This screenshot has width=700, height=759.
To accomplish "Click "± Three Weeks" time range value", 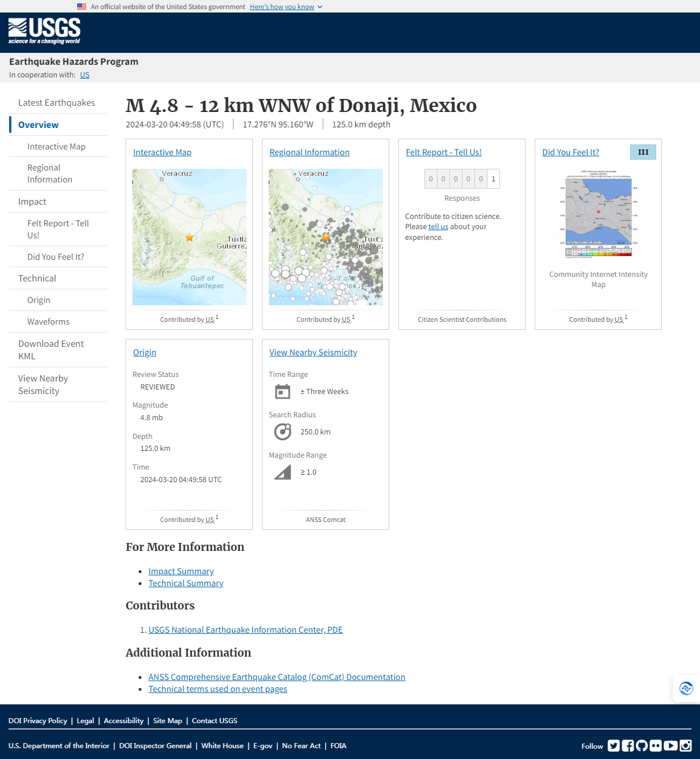I will click(x=324, y=392).
